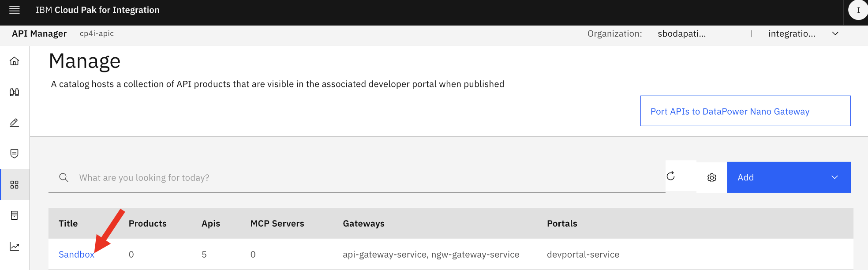Click the cp4i-apic instance name
The height and width of the screenshot is (270, 868).
pyautogui.click(x=97, y=34)
